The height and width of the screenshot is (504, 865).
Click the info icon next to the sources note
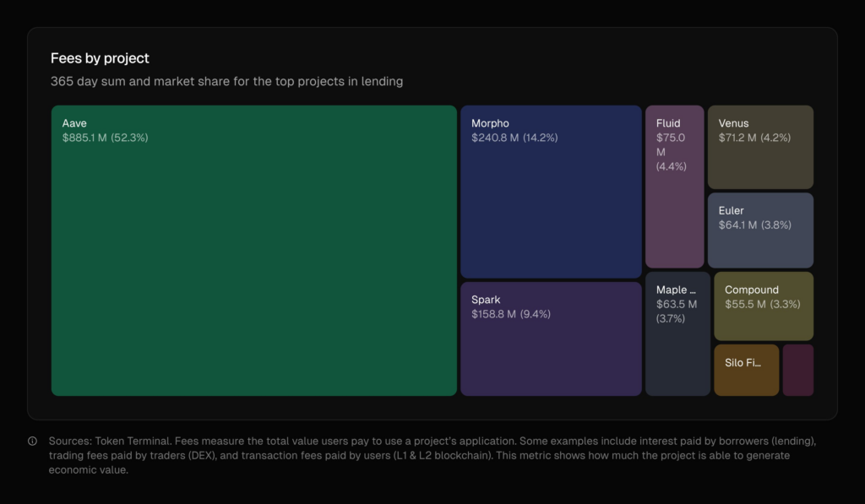[32, 440]
